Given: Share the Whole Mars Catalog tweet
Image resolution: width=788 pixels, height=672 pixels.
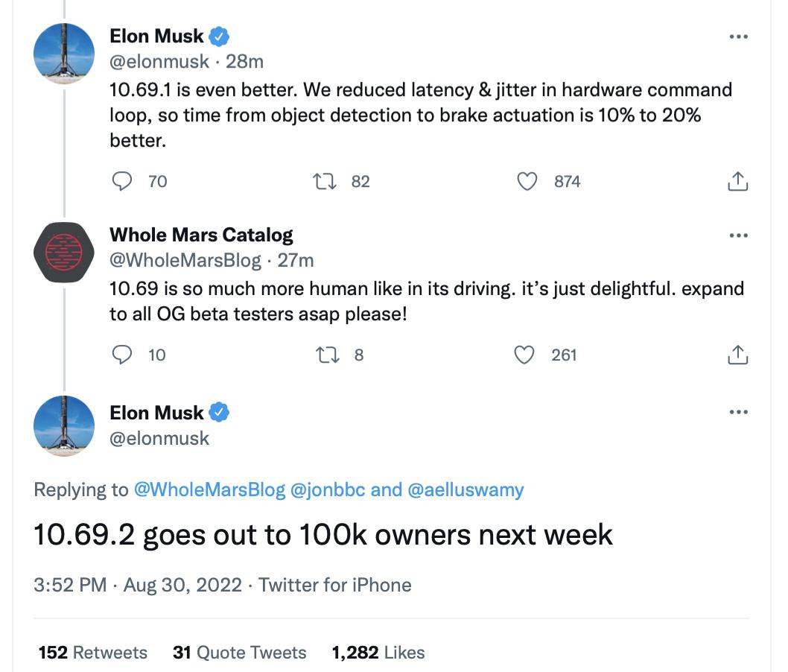Looking at the screenshot, I should [737, 355].
